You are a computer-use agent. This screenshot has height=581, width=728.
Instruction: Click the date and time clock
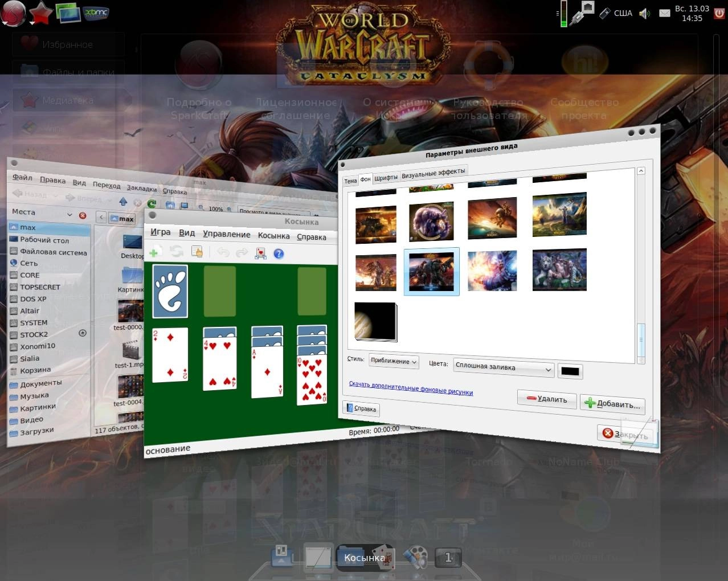[x=692, y=13]
